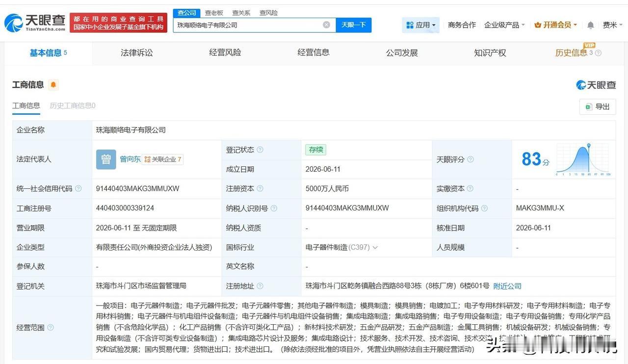Open the 费米 user account dropdown

tap(613, 25)
